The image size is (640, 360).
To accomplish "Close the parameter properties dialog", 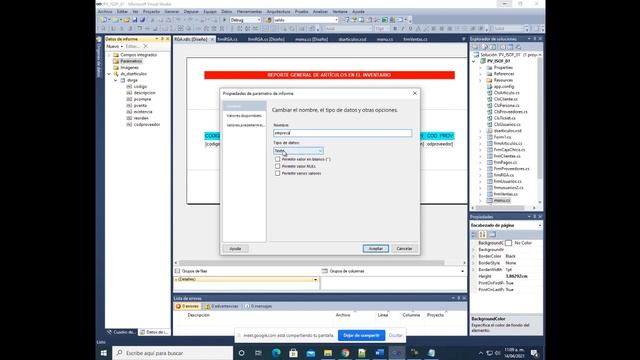I will click(415, 93).
